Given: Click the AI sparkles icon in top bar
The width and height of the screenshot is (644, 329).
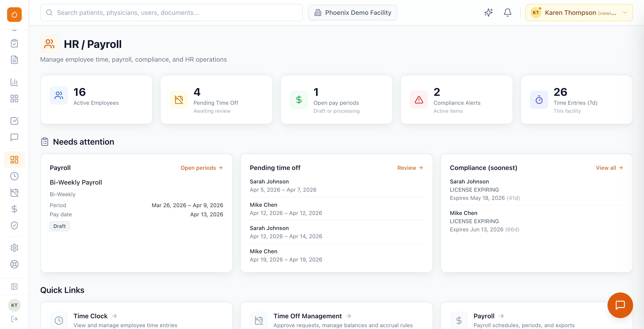Looking at the screenshot, I should click(x=488, y=12).
